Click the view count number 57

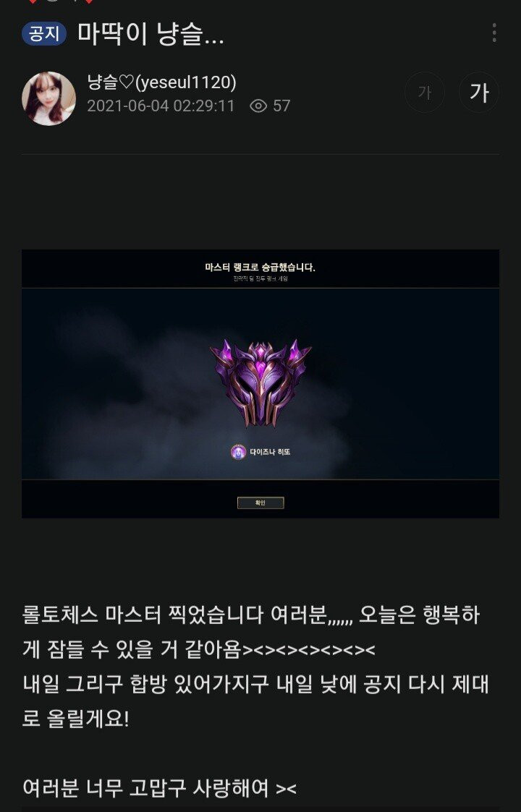[x=281, y=106]
